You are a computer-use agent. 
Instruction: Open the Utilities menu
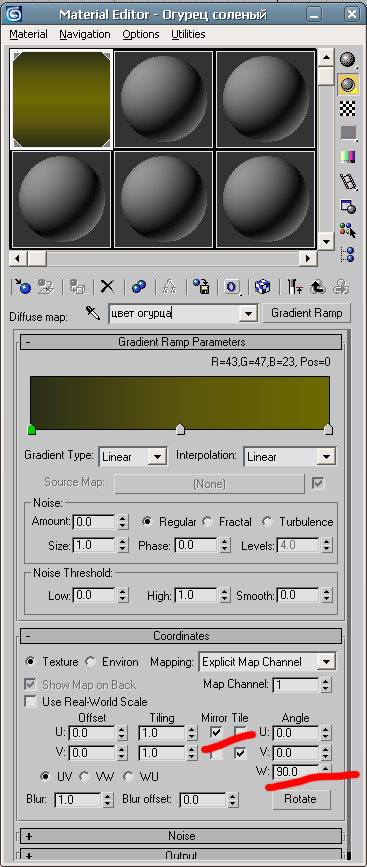coord(188,34)
